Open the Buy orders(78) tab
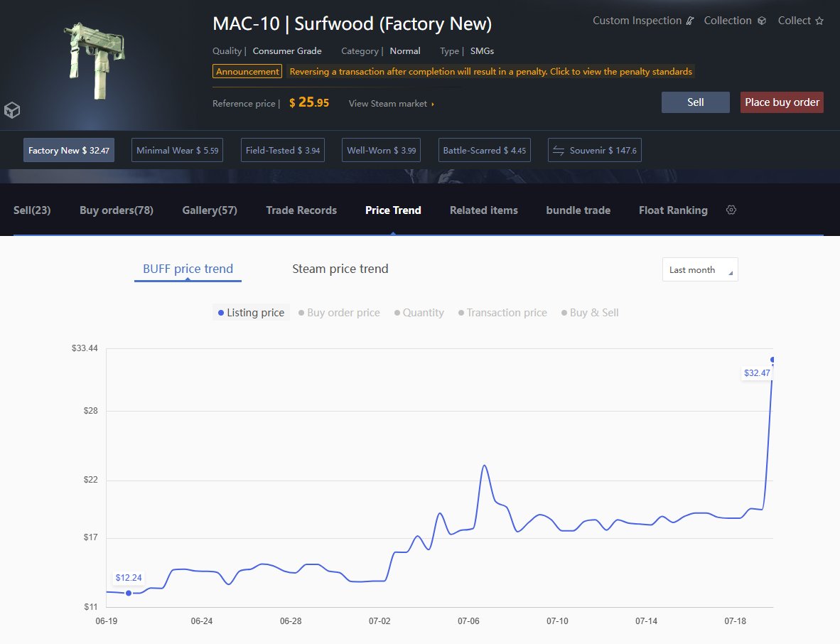This screenshot has height=644, width=840. [x=117, y=210]
